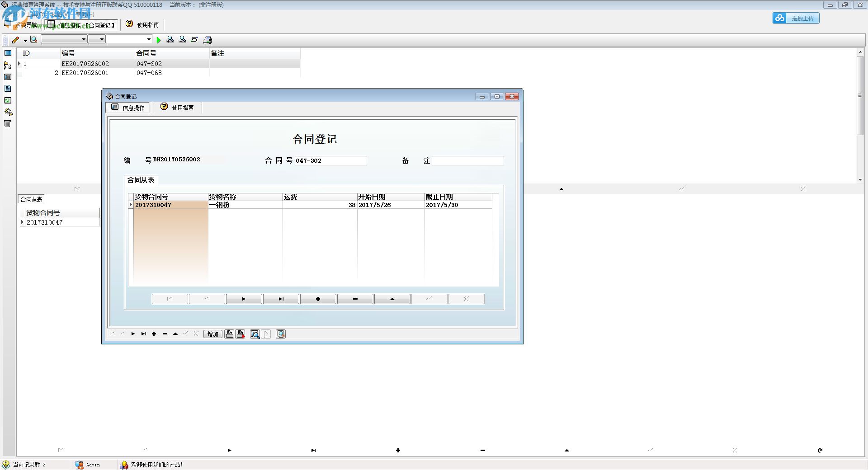868x470 pixels.
Task: Select row BH20170526001 in main table
Action: pos(159,73)
